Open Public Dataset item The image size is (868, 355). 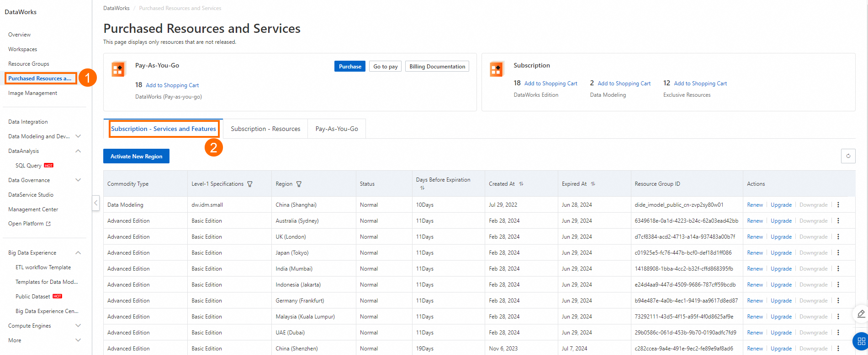pyautogui.click(x=33, y=297)
